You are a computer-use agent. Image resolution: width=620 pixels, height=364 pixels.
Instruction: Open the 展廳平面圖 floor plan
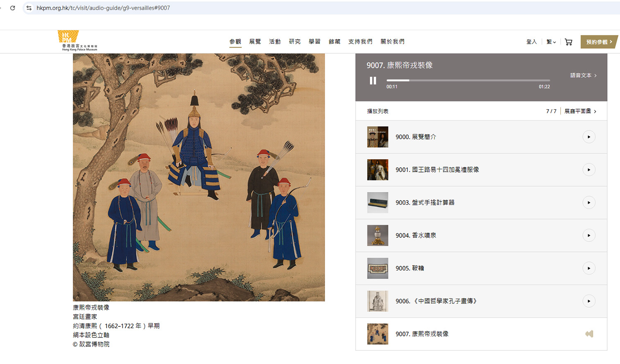[x=580, y=111]
